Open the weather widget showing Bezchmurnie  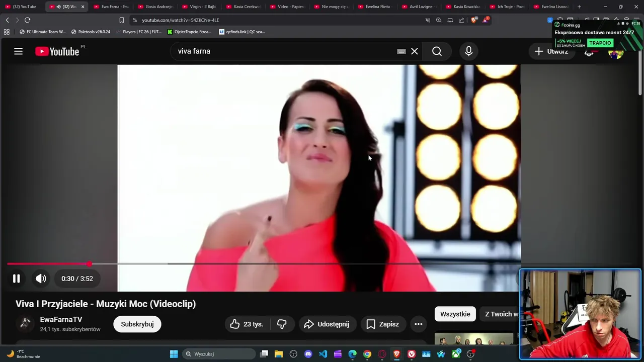pyautogui.click(x=23, y=354)
